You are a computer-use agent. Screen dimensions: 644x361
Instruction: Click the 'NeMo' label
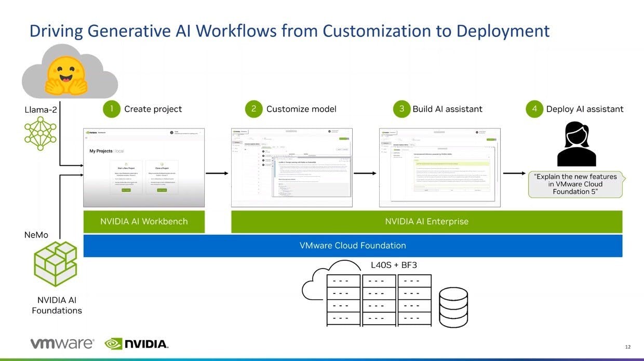(x=36, y=235)
